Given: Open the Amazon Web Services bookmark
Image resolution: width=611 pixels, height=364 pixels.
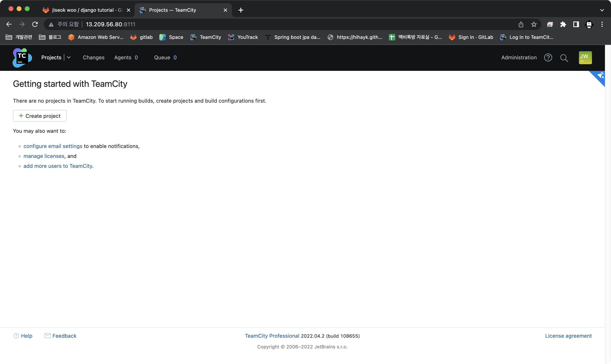Looking at the screenshot, I should pos(96,37).
